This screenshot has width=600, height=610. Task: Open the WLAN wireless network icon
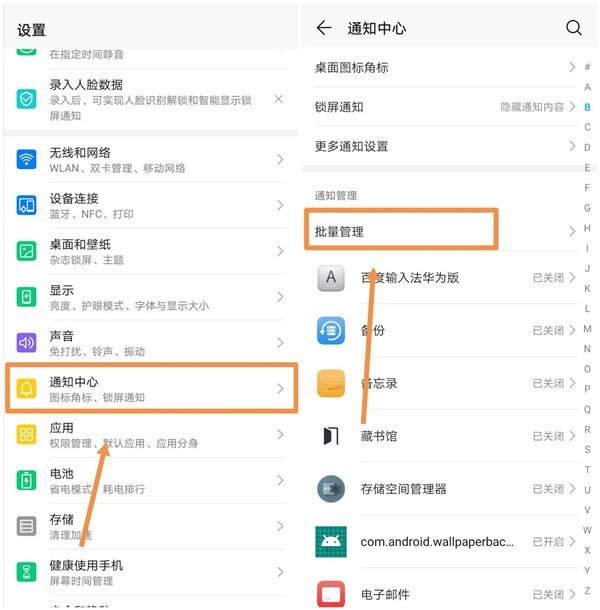26,160
